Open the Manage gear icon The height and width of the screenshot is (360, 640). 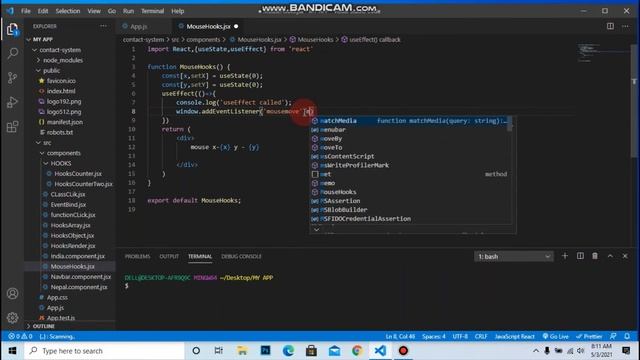(12, 317)
